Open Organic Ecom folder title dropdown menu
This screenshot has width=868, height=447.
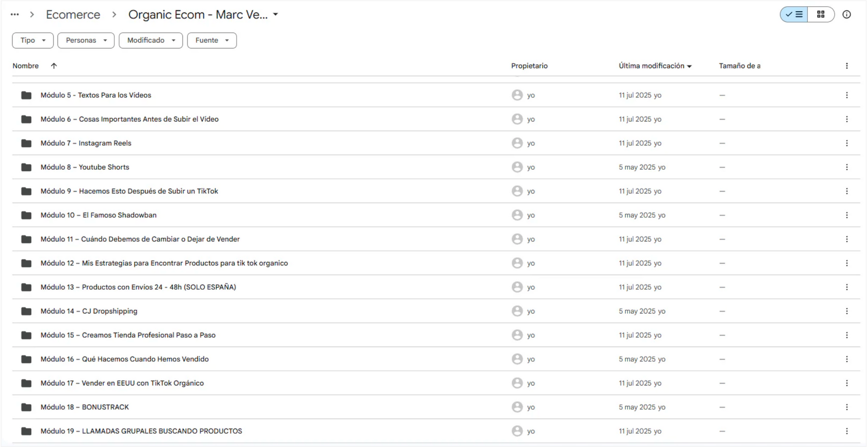click(x=276, y=14)
